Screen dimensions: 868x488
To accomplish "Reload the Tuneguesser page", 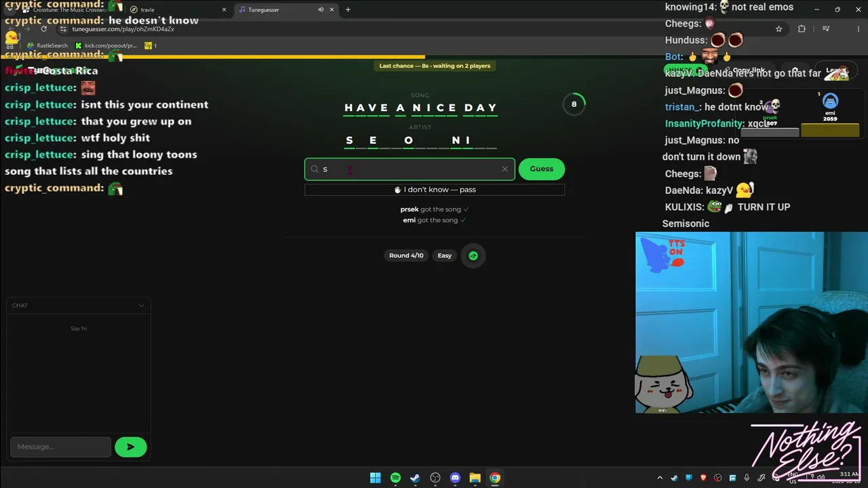I will (44, 28).
